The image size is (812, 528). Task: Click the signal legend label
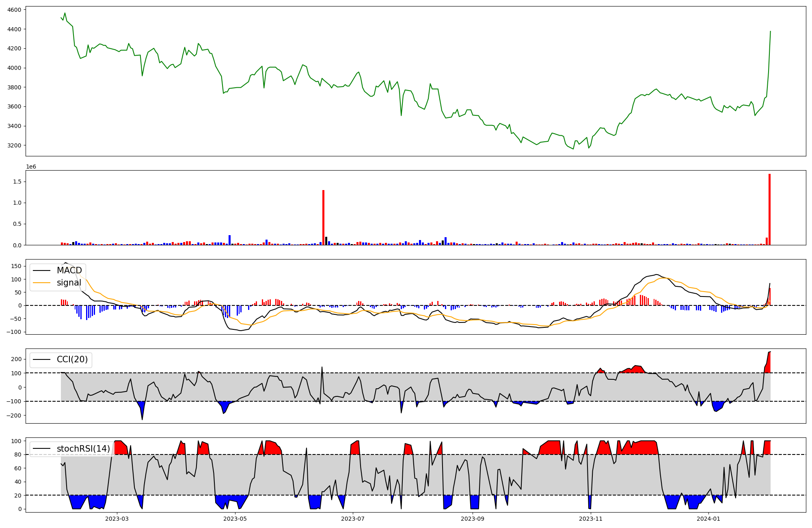(69, 283)
